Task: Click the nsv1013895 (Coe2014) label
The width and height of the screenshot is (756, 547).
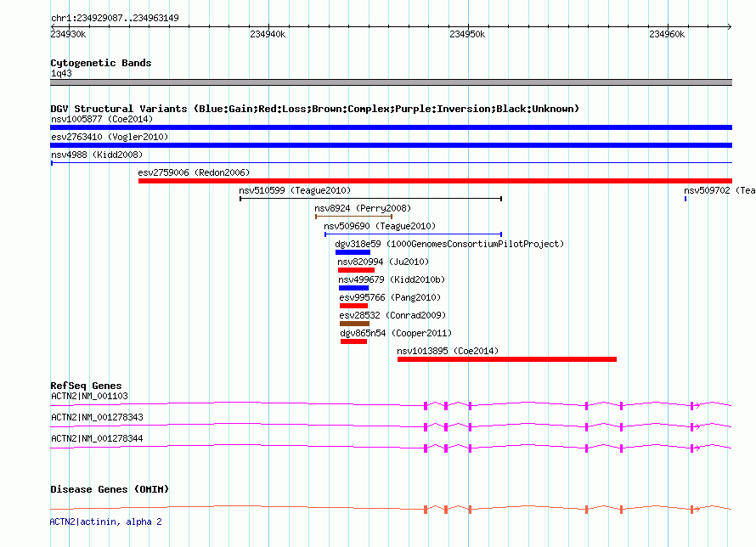Action: (448, 351)
